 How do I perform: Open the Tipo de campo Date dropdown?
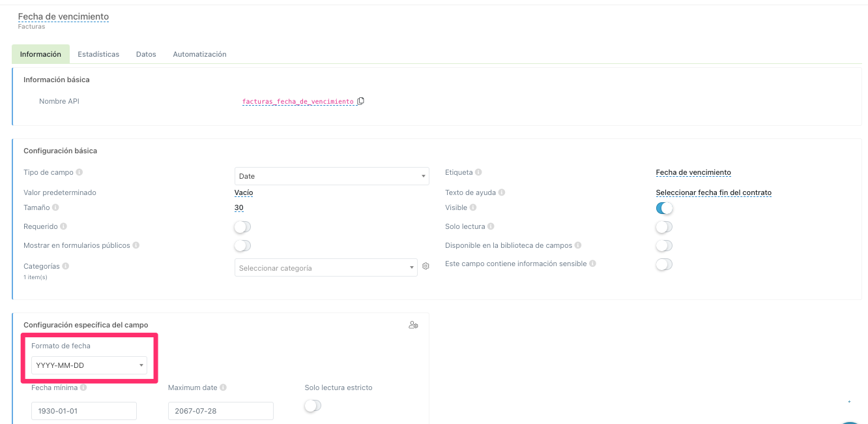[331, 176]
